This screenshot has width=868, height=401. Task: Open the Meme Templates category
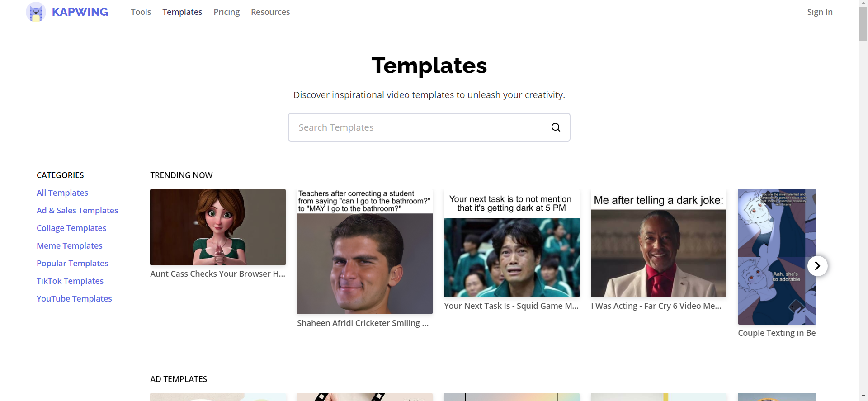(x=70, y=246)
